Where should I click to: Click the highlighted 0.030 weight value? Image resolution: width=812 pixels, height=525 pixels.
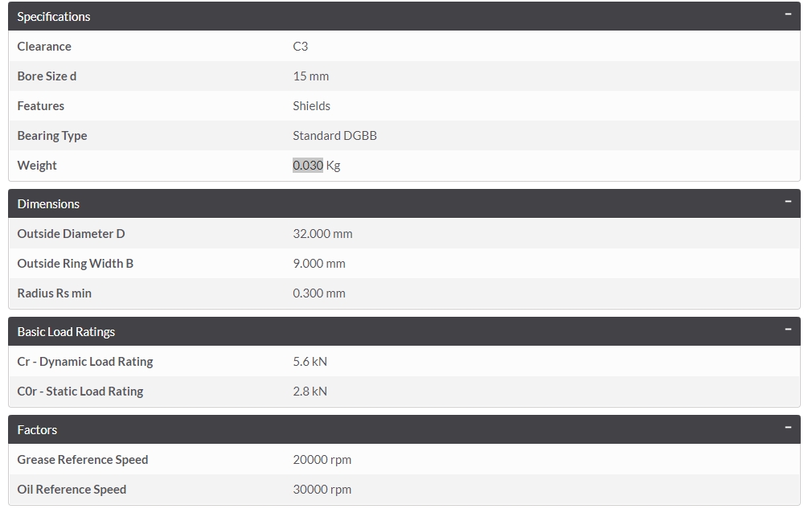308,166
